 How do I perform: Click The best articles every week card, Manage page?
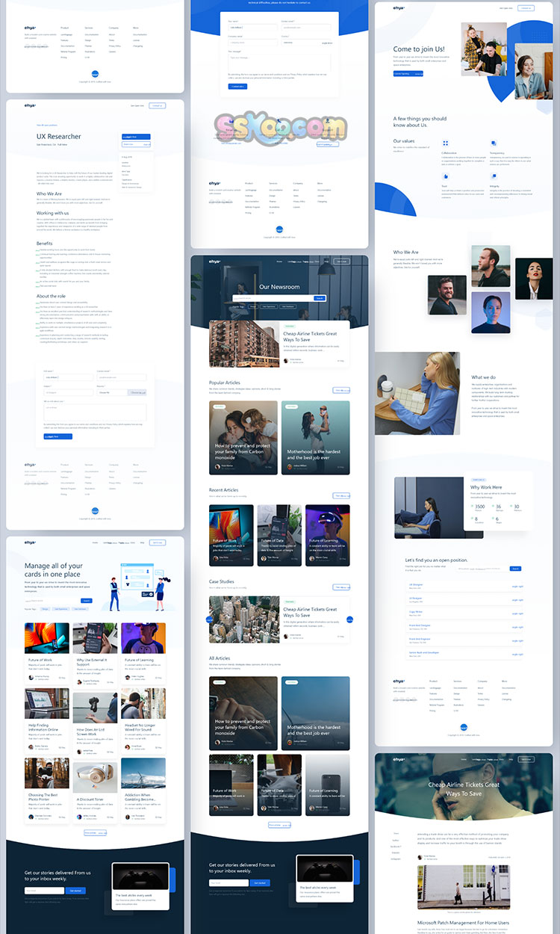click(x=140, y=887)
